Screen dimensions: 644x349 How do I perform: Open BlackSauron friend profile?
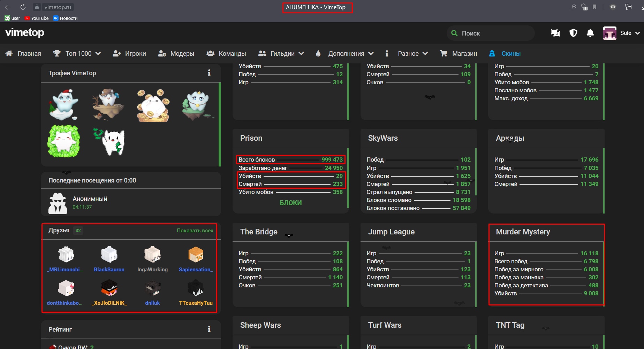click(x=109, y=259)
